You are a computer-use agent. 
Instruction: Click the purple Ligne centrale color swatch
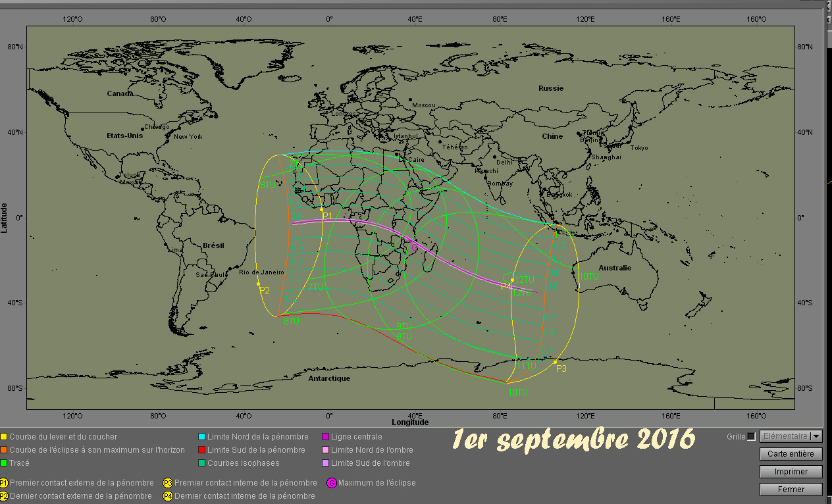click(325, 437)
